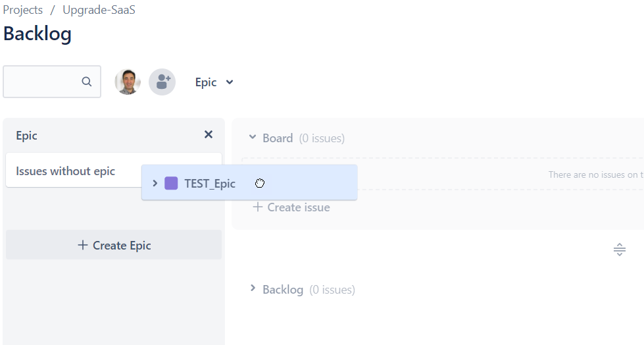Image resolution: width=644 pixels, height=345 pixels.
Task: Click the purple TEST_Epic color square
Action: point(171,183)
